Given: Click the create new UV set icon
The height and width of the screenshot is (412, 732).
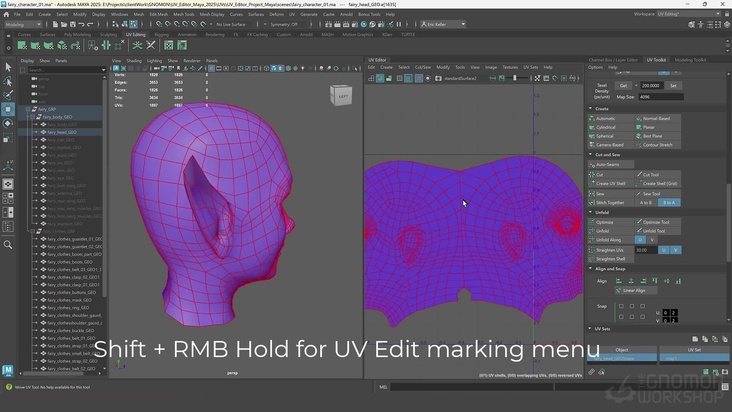Looking at the screenshot, I should pyautogui.click(x=695, y=339).
